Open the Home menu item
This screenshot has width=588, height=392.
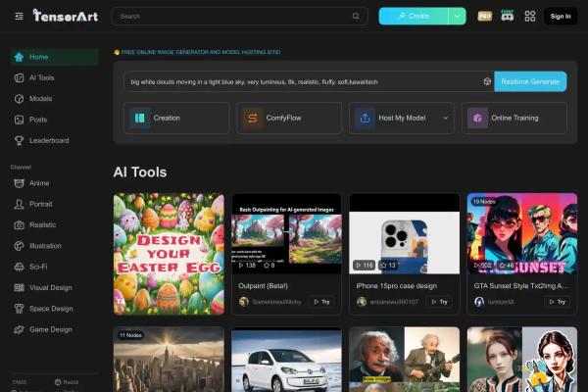click(x=54, y=57)
